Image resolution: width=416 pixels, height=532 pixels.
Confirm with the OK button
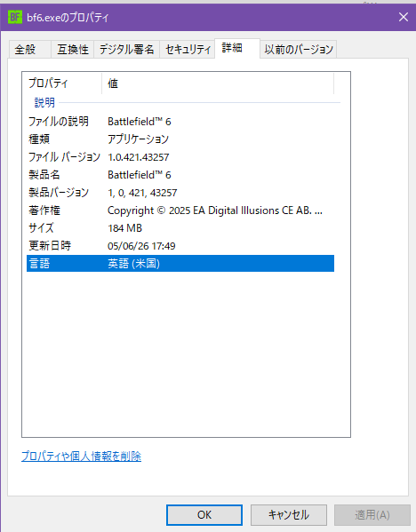click(204, 515)
